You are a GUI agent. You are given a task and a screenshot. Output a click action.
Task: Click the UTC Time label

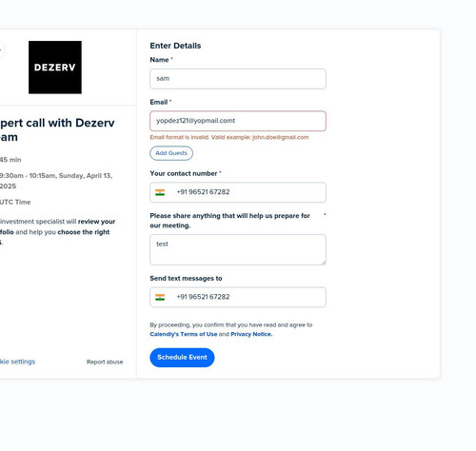(15, 202)
